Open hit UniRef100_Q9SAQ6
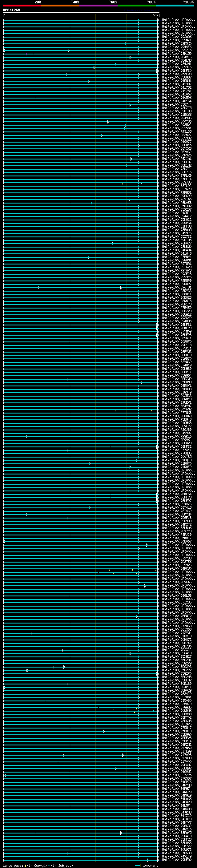This screenshot has width=197, height=868. tap(176, 37)
